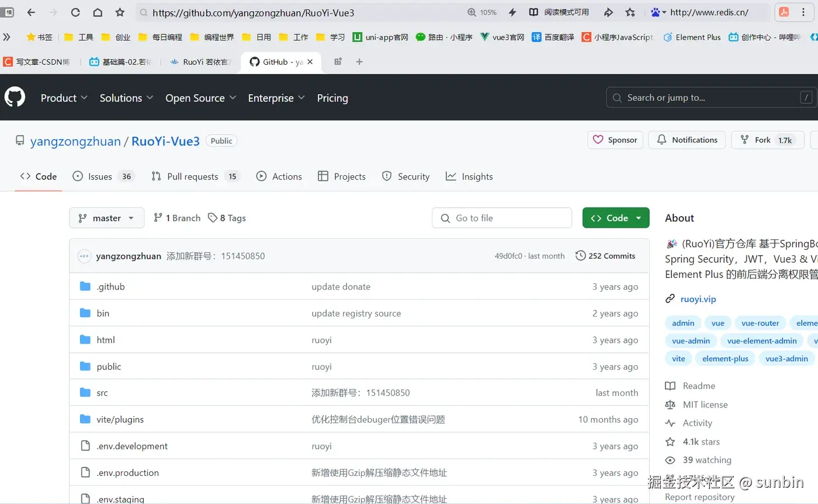Click the Notifications bell button

tap(687, 140)
